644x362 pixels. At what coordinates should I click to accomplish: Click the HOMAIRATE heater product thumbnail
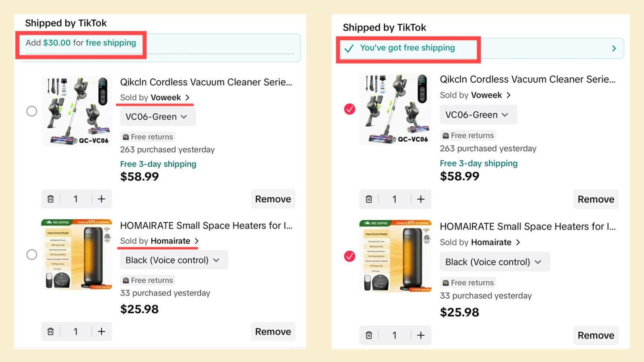(77, 254)
